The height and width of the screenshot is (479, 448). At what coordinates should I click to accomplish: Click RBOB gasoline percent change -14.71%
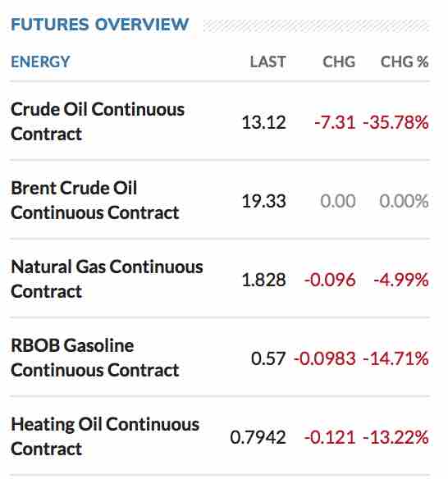[x=395, y=358]
